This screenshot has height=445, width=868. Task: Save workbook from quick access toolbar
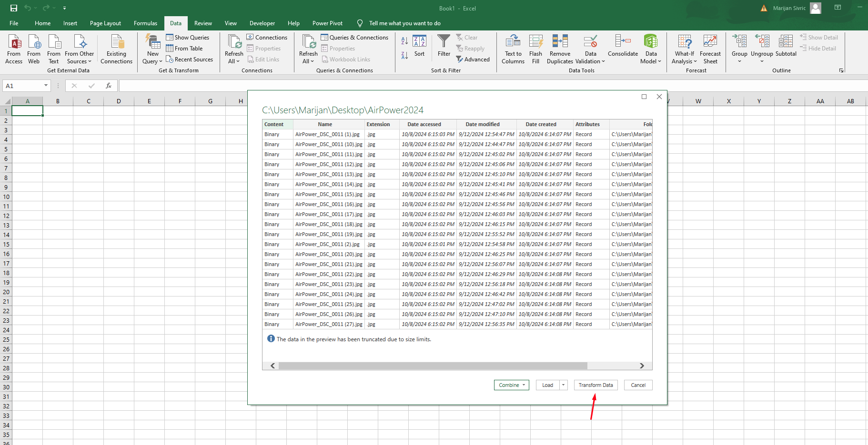pyautogui.click(x=14, y=8)
